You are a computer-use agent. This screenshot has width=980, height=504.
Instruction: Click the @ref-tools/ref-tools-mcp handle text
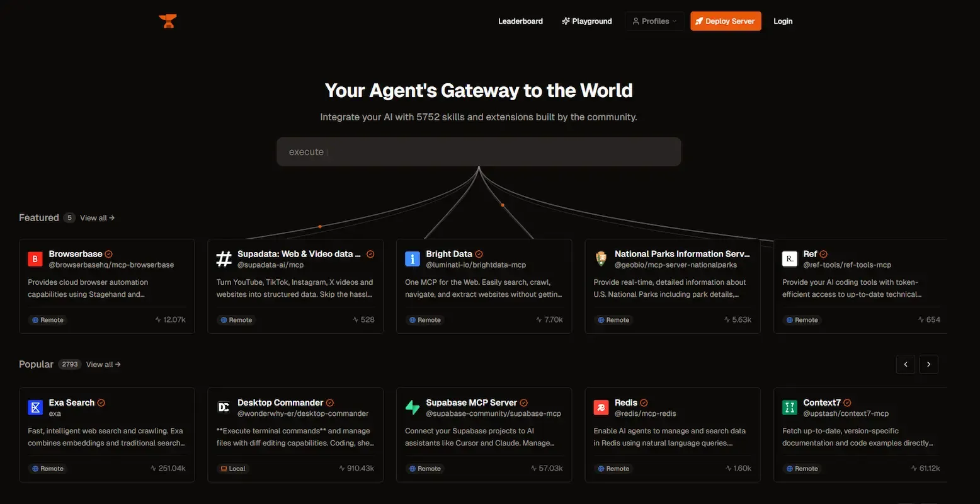(848, 265)
